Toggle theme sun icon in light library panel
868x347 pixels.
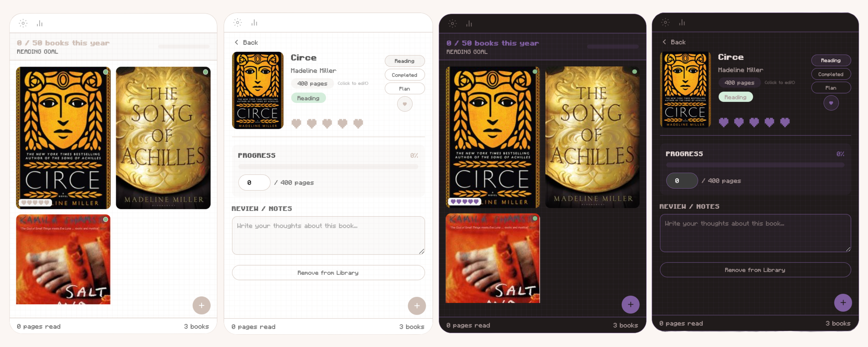(x=23, y=23)
